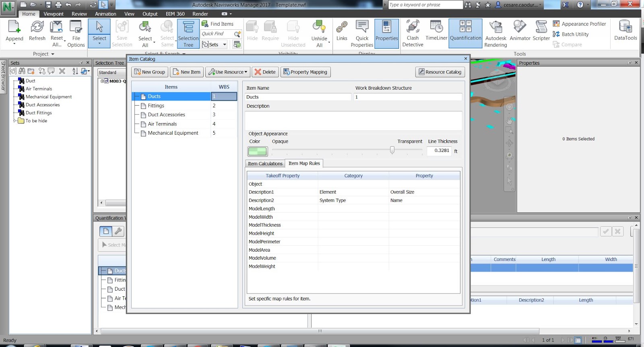Open the Viewpoint ribbon tab
Image resolution: width=644 pixels, height=347 pixels.
[x=54, y=14]
